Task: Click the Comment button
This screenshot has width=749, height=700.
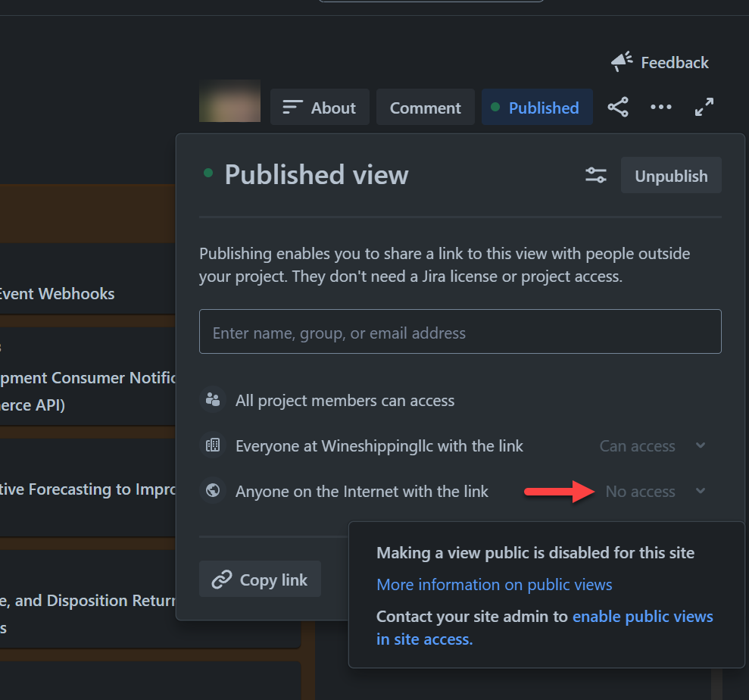Action: pyautogui.click(x=425, y=107)
